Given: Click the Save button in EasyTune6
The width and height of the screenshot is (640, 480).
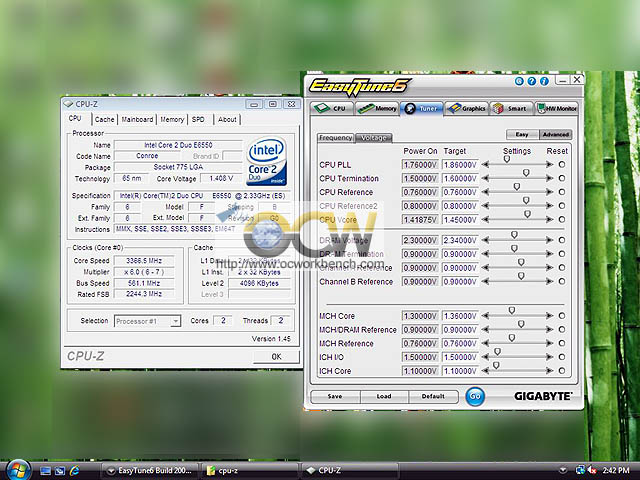Looking at the screenshot, I should 335,396.
